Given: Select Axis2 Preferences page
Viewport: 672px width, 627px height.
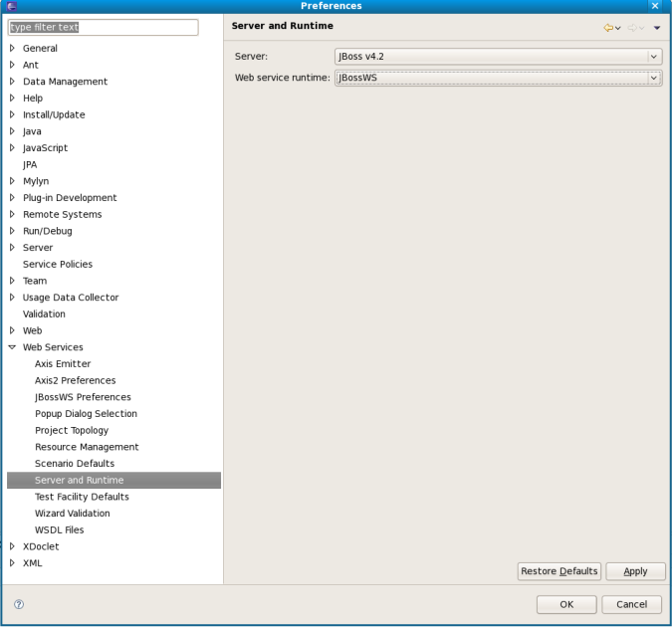Looking at the screenshot, I should point(75,380).
